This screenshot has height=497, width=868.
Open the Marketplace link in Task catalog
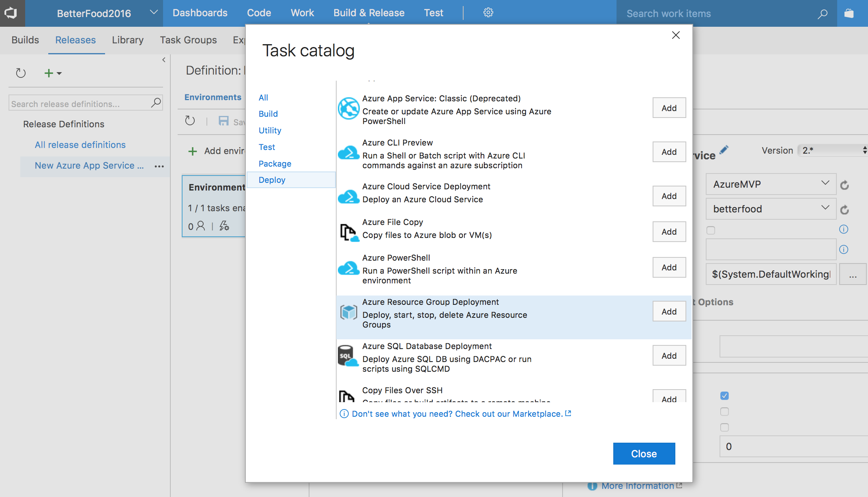[x=457, y=414]
